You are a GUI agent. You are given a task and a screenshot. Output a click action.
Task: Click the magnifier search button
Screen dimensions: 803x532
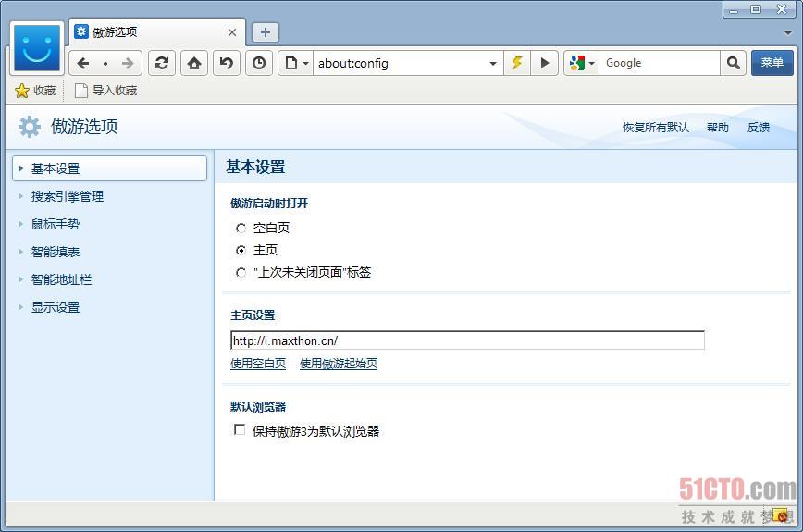point(734,63)
